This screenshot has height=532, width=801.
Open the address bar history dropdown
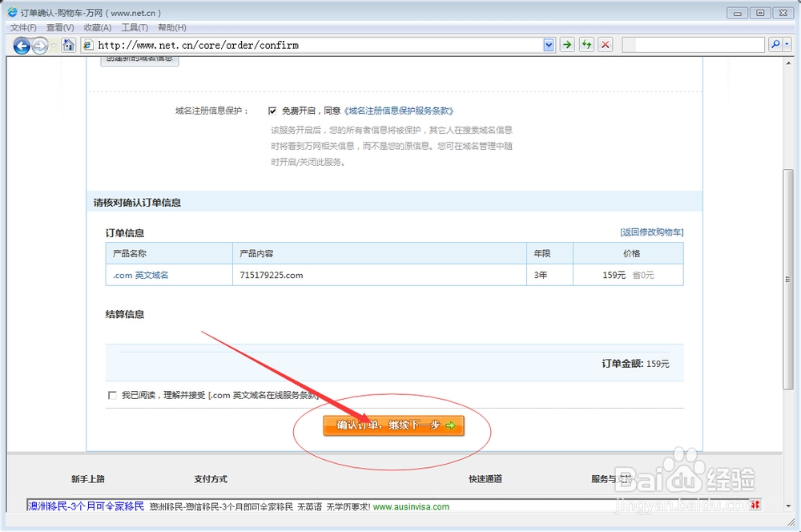pyautogui.click(x=549, y=45)
